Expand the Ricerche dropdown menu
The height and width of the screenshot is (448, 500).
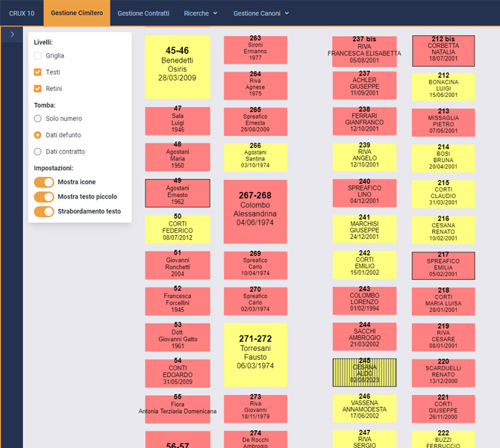(201, 13)
